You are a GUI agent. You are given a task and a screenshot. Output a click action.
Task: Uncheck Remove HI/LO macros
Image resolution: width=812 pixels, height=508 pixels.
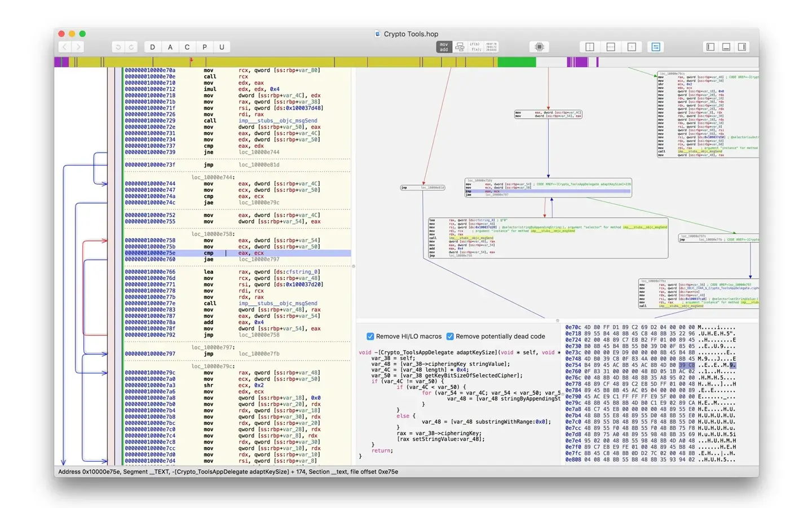pos(370,336)
